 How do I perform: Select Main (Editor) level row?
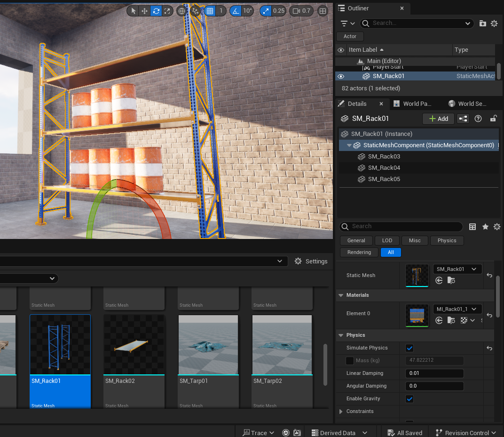(x=415, y=61)
